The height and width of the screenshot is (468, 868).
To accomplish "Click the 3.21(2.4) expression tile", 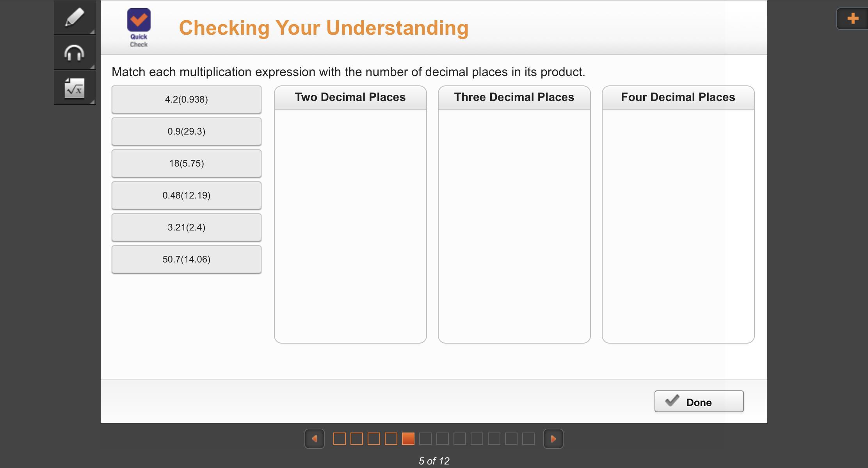I will 187,227.
